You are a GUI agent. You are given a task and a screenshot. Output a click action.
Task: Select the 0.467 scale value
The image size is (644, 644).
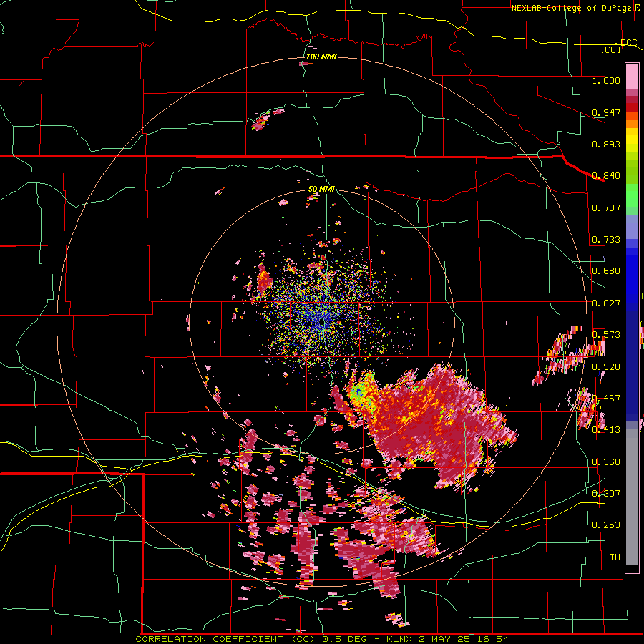coord(606,399)
